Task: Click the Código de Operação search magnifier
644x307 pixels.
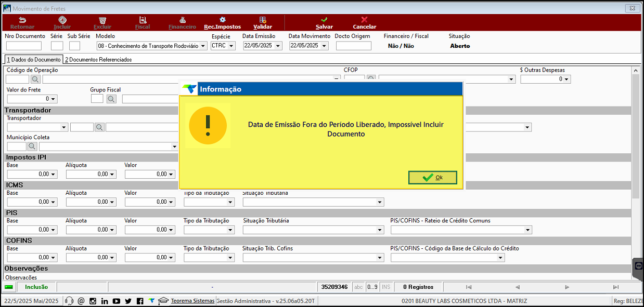Action: click(x=35, y=79)
